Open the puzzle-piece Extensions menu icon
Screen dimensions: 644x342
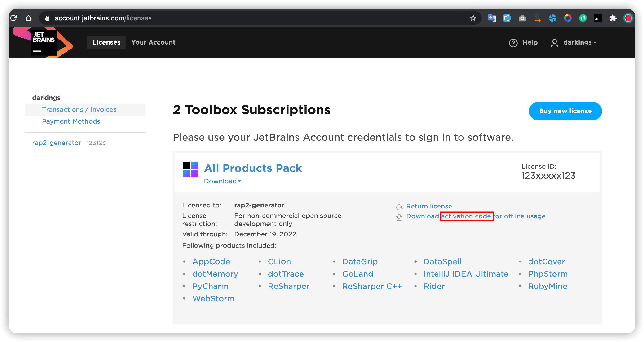pyautogui.click(x=613, y=18)
